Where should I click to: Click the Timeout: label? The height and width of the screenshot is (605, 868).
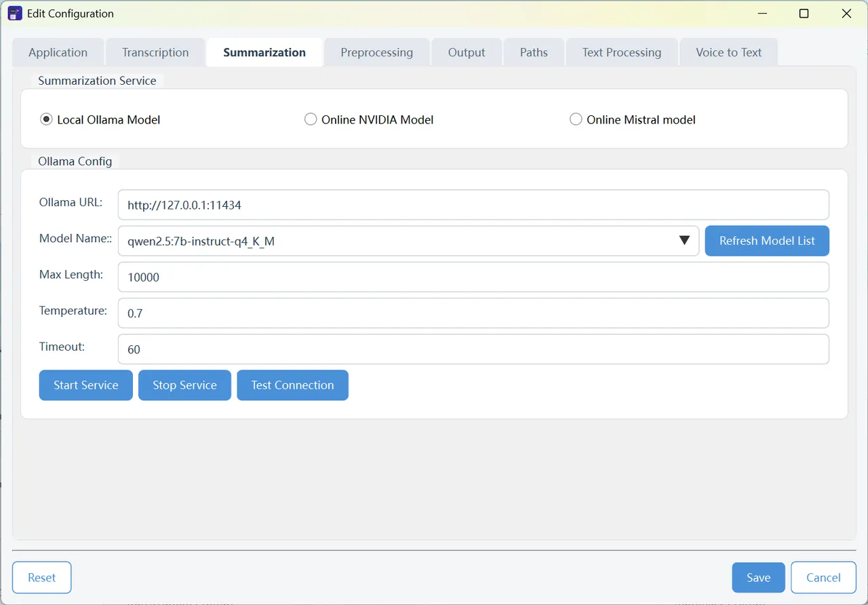tap(62, 346)
